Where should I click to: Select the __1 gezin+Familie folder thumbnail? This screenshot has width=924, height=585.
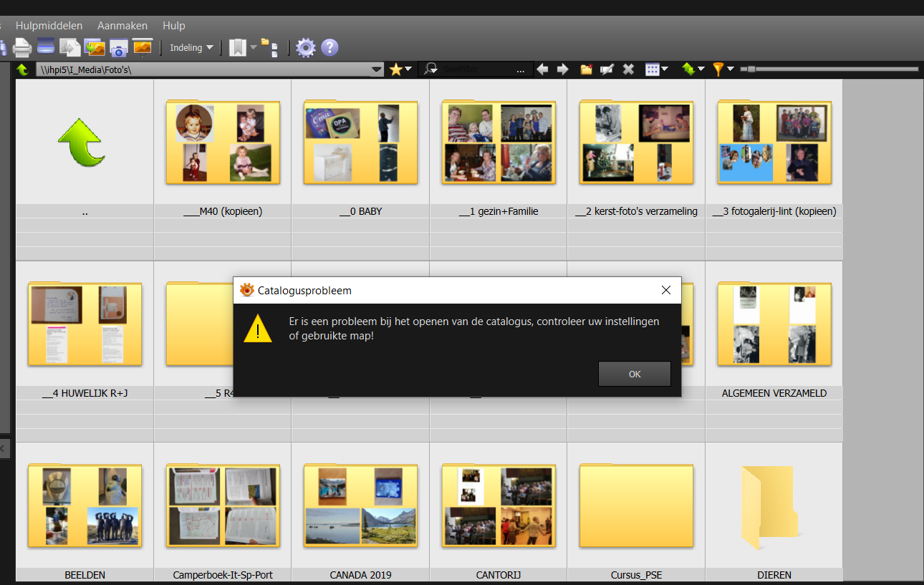499,142
